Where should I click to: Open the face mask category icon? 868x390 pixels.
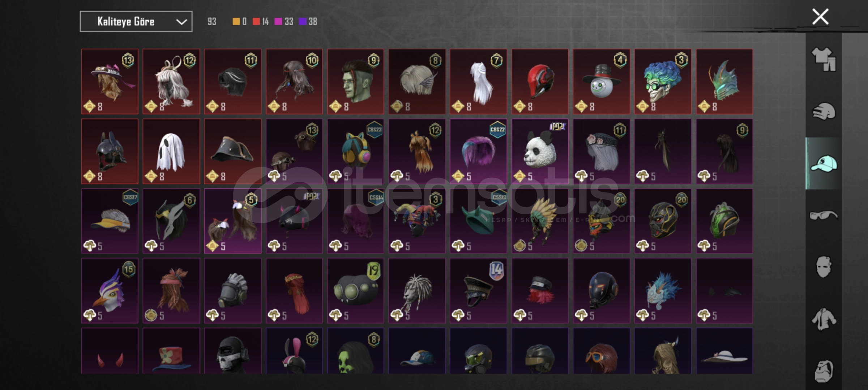(x=824, y=267)
